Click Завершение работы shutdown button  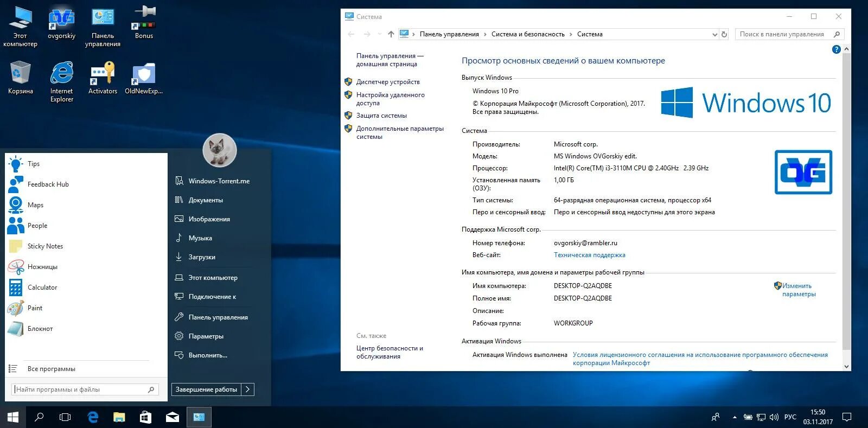(x=206, y=389)
